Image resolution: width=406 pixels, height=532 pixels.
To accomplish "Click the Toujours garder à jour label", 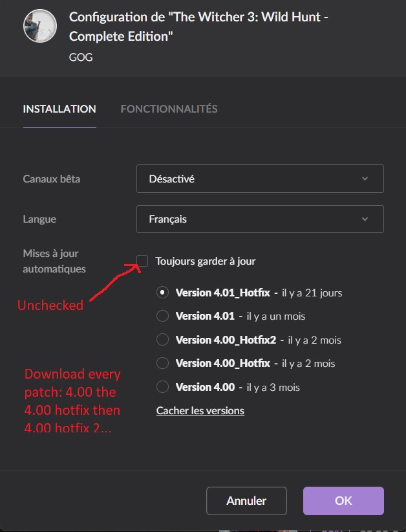I will (x=206, y=261).
